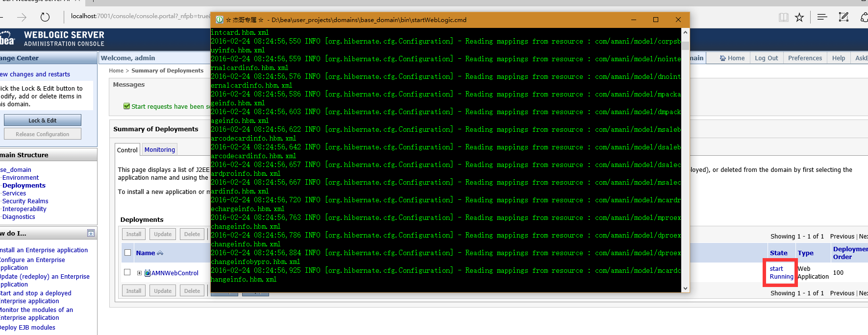Viewport: 868px width, 335px height.
Task: Click the Home icon in the toolbar
Action: pos(722,58)
